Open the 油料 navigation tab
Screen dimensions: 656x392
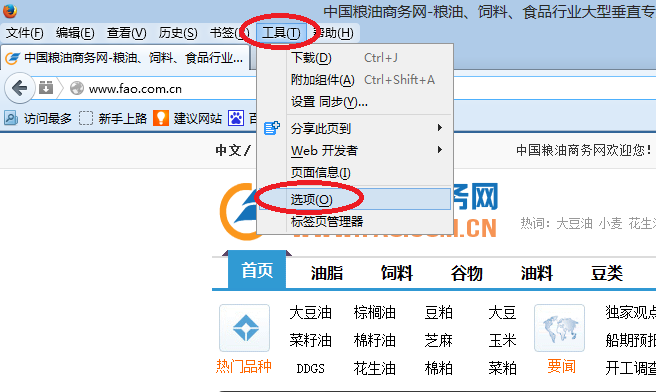[x=537, y=273]
